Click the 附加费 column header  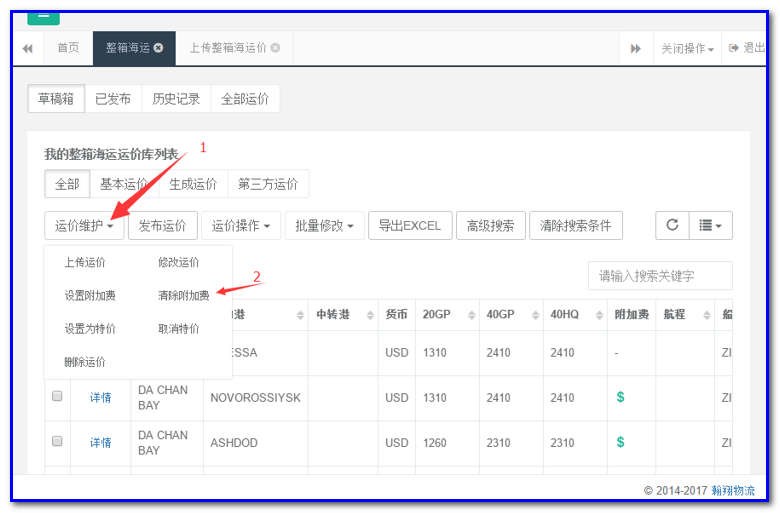coord(631,314)
